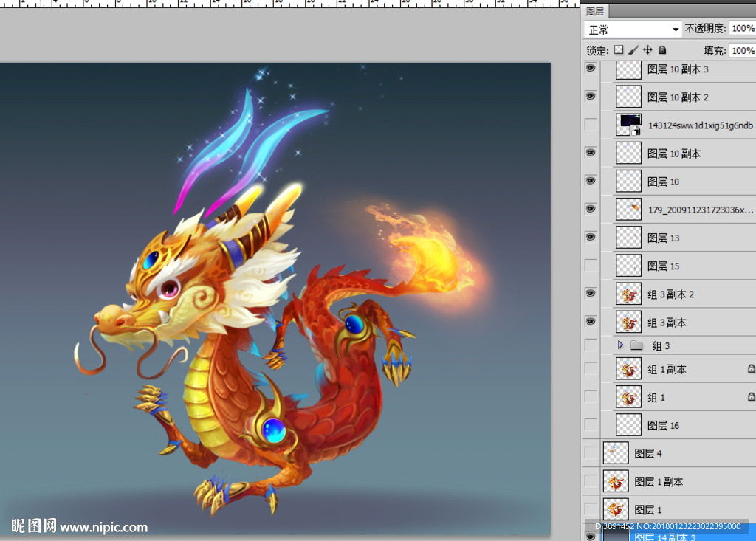The image size is (756, 541).
Task: Select the 图层 4 layer name
Action: 648,454
